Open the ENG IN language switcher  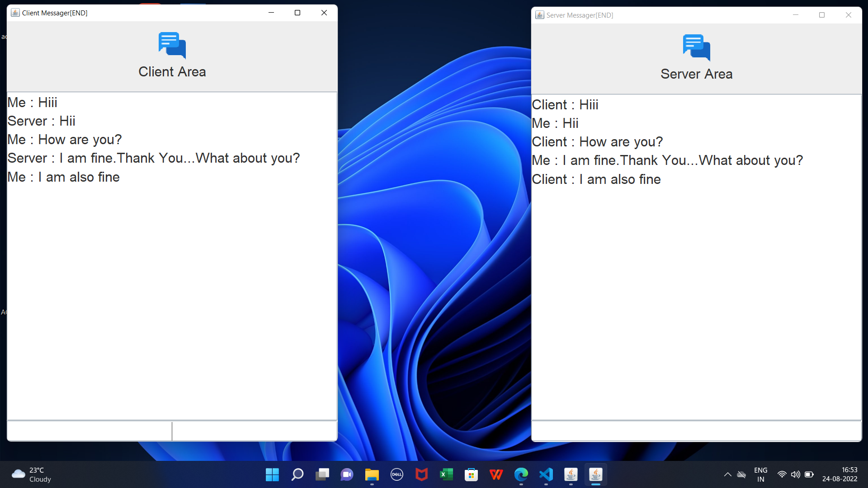(x=761, y=474)
